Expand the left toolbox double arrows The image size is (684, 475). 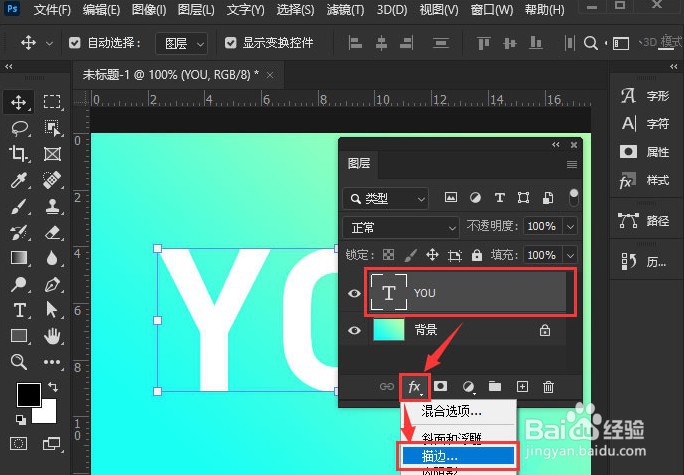coord(8,66)
